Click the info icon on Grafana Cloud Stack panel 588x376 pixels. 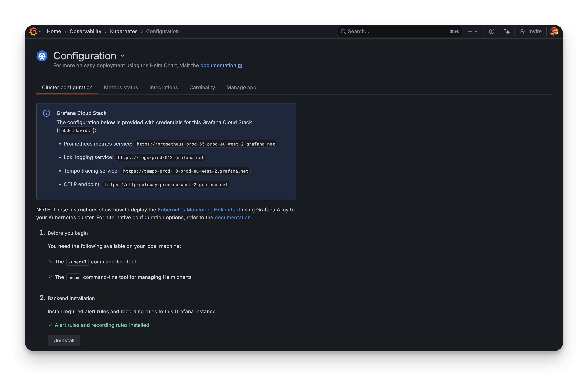(47, 113)
